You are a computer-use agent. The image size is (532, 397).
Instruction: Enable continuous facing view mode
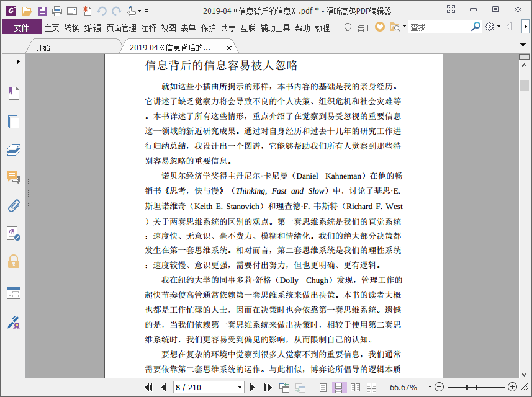tap(371, 387)
